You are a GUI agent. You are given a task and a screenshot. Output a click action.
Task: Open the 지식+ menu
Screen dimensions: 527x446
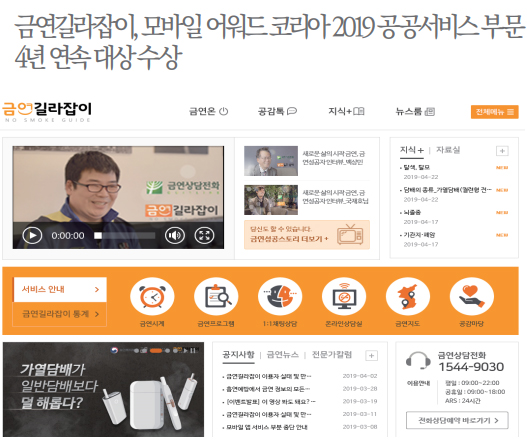point(346,111)
